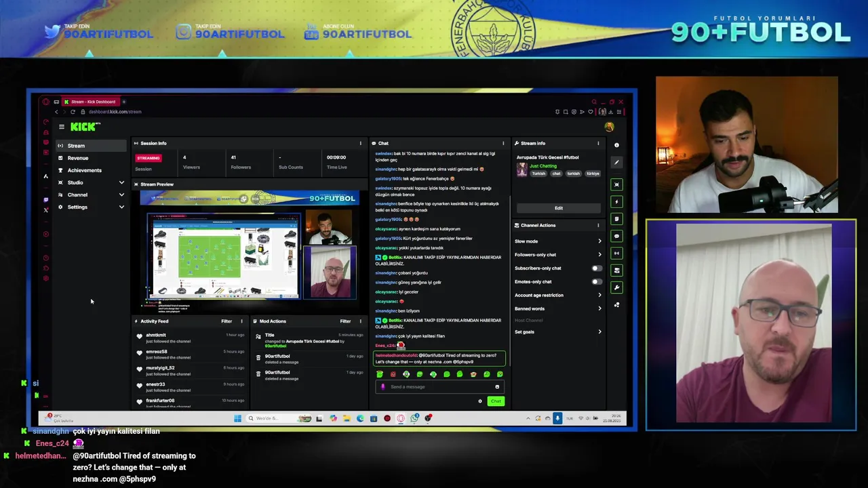Click the taskbar microphone tray icon
The image size is (868, 488).
click(557, 418)
